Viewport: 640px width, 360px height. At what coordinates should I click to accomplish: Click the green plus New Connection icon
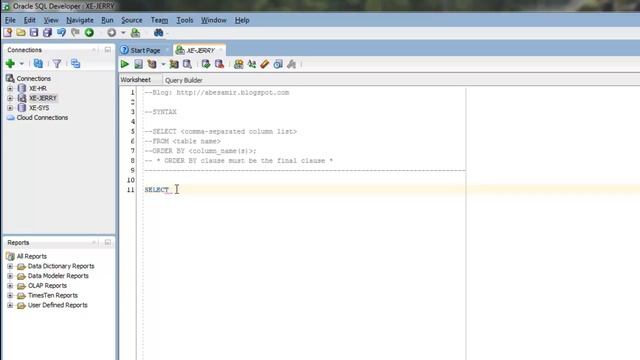[10, 64]
